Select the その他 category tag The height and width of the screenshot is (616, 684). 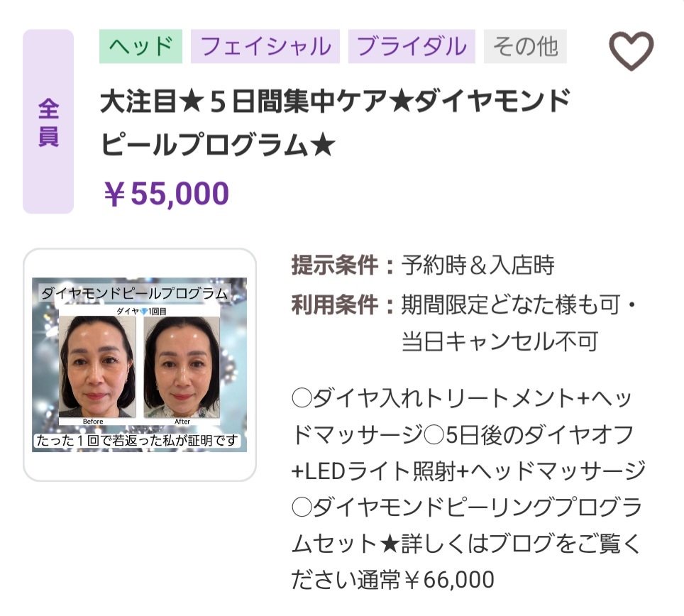coord(525,46)
